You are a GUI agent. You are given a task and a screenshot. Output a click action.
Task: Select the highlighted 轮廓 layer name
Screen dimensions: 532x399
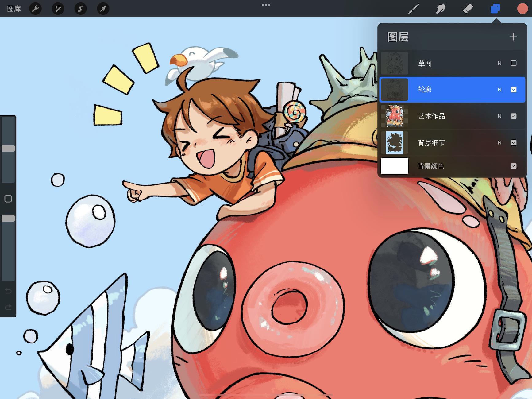(x=425, y=90)
